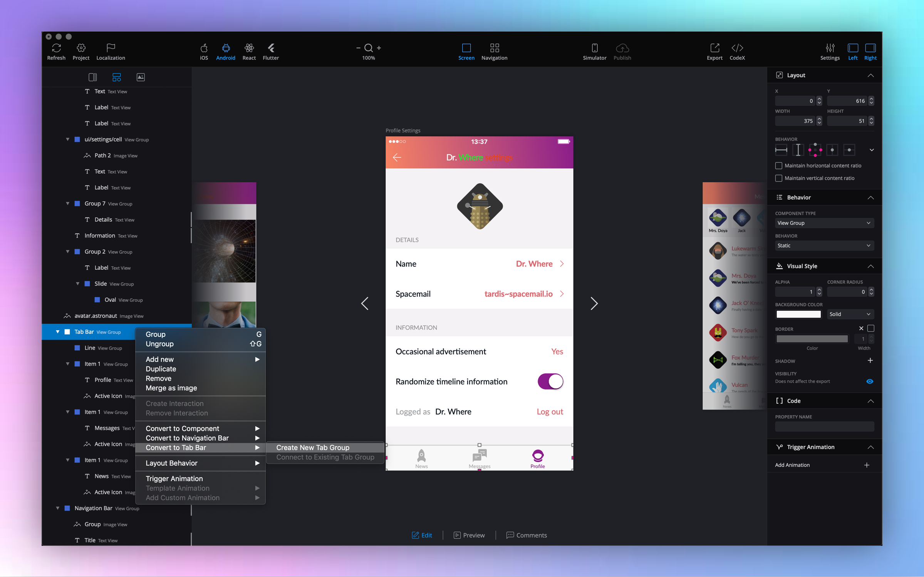Toggle Randomize timeline information switch
Screen dimensions: 924x577
pyautogui.click(x=550, y=381)
